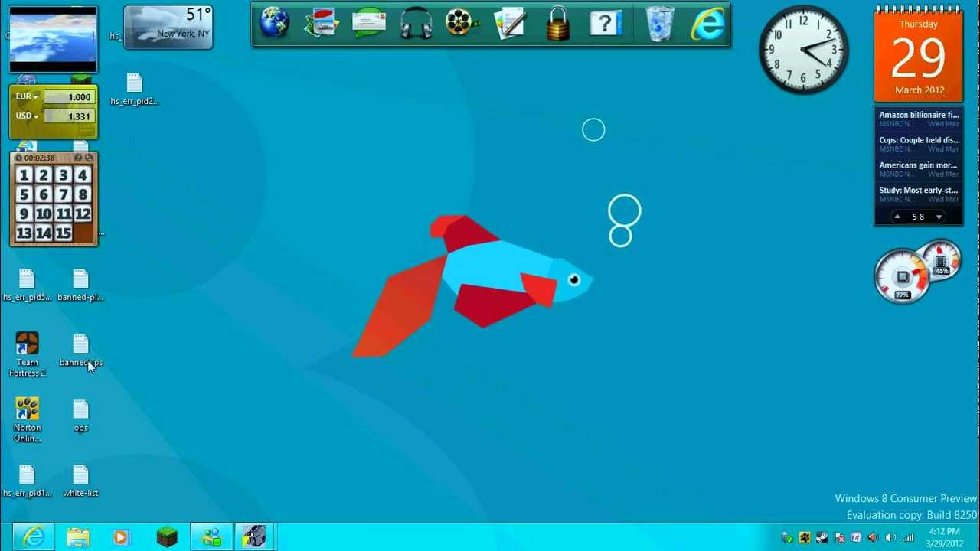
Task: Shuffle the picture puzzle tiles
Action: [x=89, y=158]
